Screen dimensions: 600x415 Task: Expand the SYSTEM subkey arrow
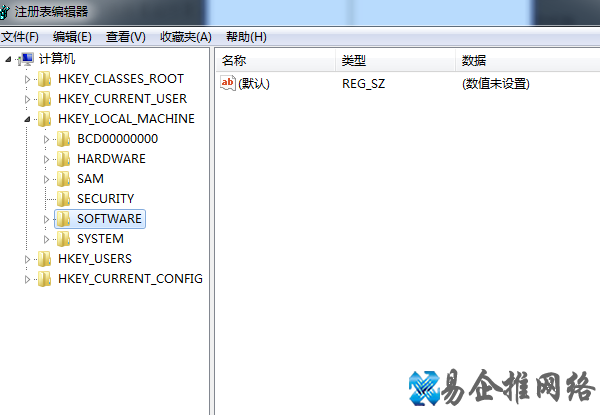pyautogui.click(x=46, y=239)
